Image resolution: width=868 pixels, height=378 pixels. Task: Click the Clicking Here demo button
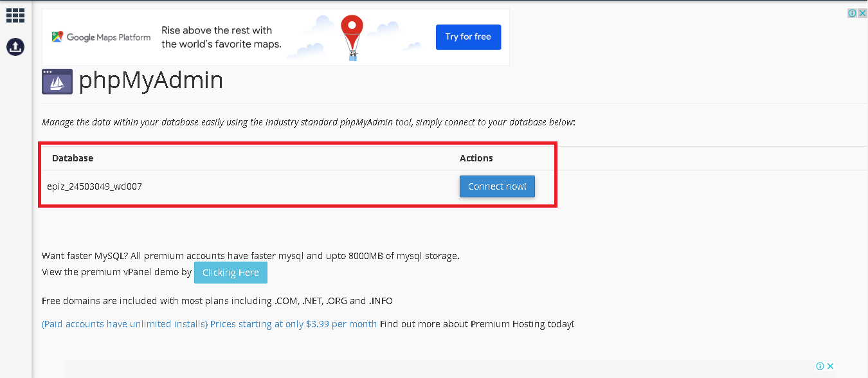click(231, 273)
